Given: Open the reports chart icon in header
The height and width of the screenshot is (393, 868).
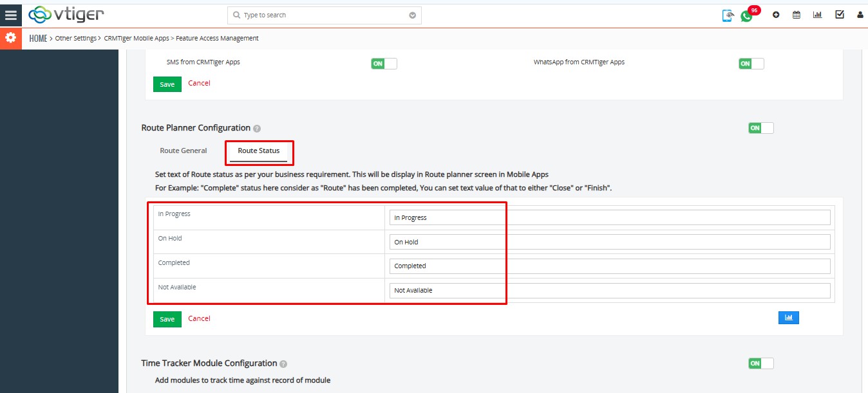Looking at the screenshot, I should pyautogui.click(x=818, y=15).
